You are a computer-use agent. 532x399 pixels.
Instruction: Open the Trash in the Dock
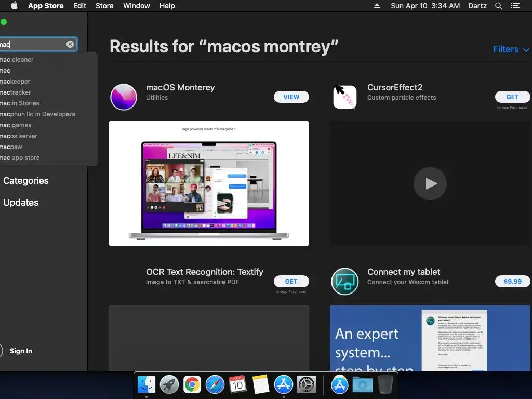[385, 385]
